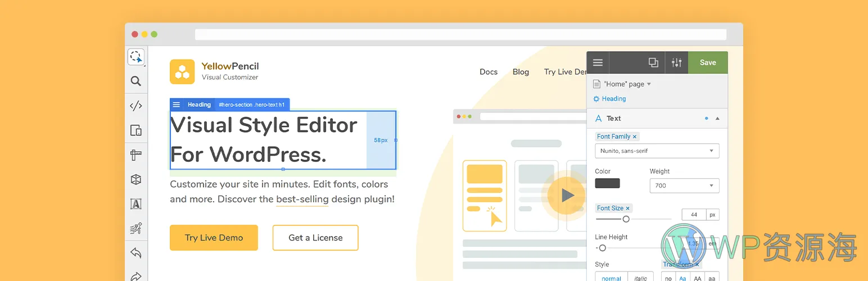The width and height of the screenshot is (868, 281).
Task: Select the normal style option
Action: (611, 278)
